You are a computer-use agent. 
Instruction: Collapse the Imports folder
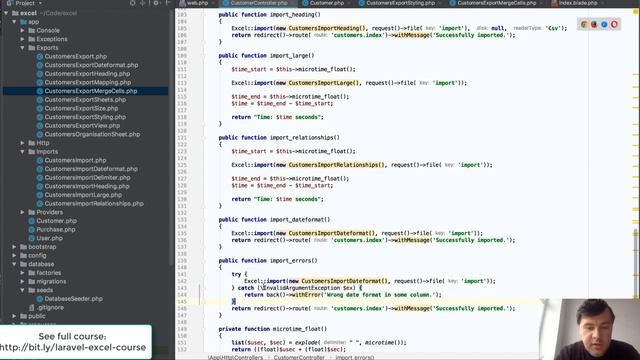point(22,151)
